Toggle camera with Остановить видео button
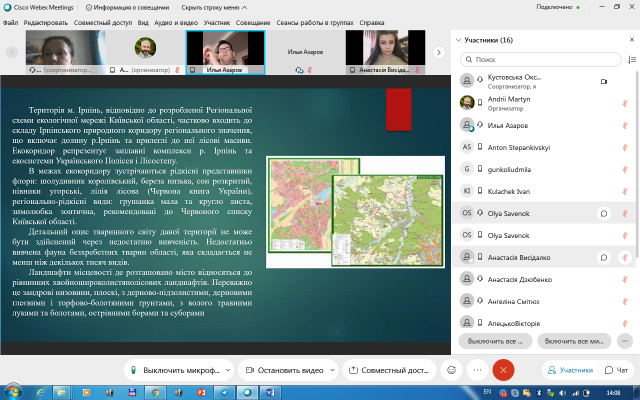The width and height of the screenshot is (640, 400). (287, 369)
